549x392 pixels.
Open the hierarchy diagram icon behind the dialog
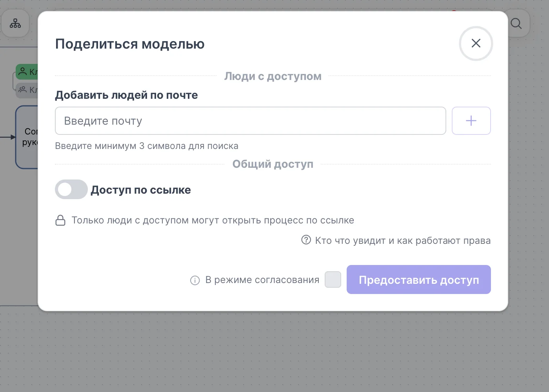(15, 24)
